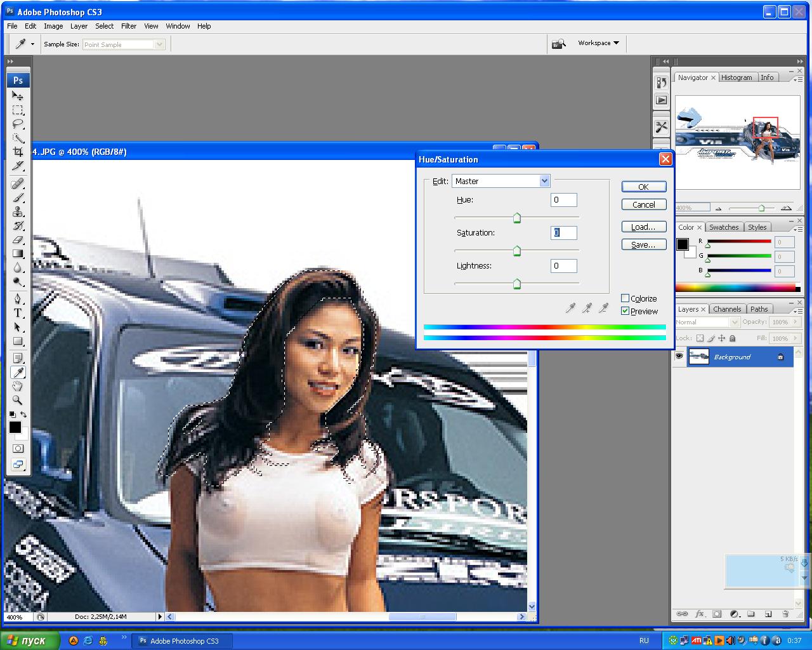Screen dimensions: 812x650
Task: Swap foreground and background colors
Action: pos(23,415)
